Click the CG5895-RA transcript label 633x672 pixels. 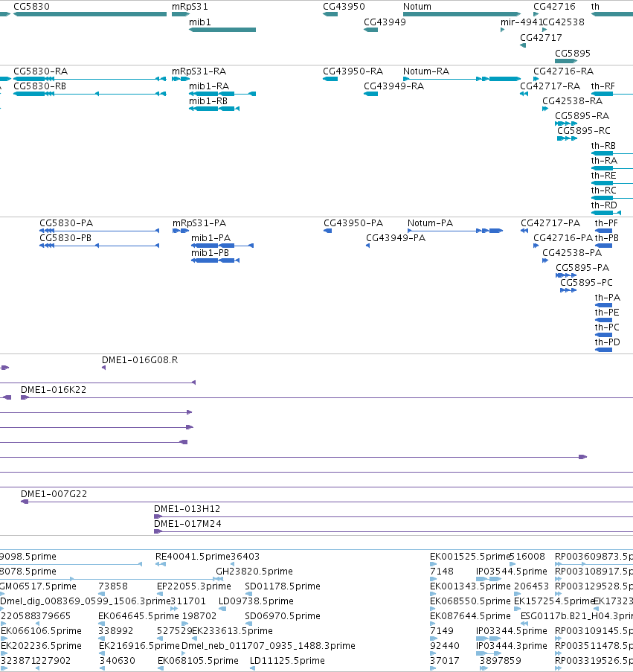(582, 116)
